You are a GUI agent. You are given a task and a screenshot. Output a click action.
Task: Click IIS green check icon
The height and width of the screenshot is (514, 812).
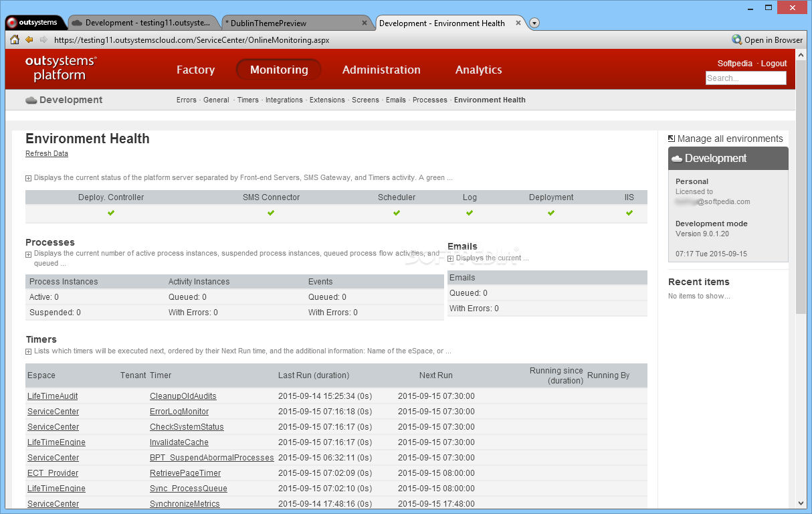click(629, 213)
